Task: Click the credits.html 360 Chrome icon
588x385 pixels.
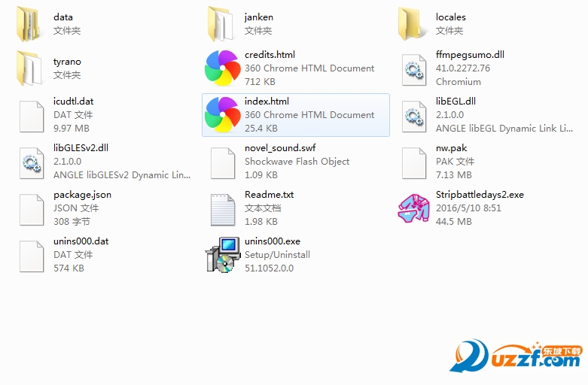Action: (222, 68)
